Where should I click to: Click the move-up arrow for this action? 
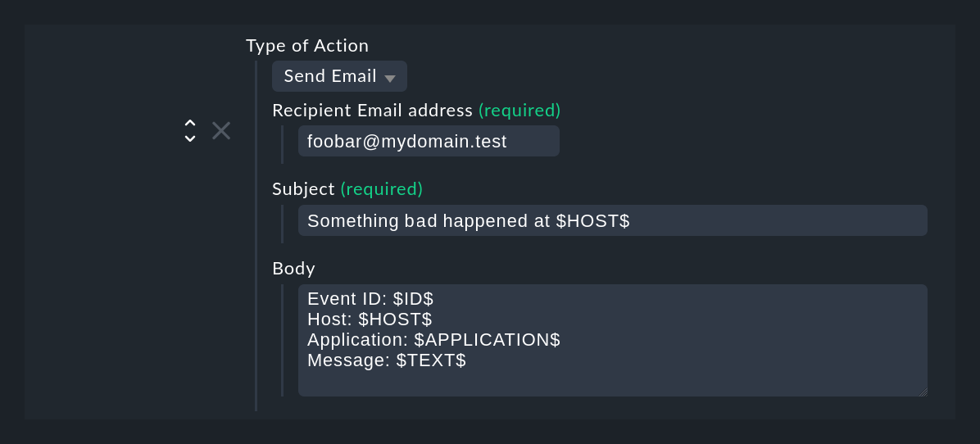coord(190,123)
